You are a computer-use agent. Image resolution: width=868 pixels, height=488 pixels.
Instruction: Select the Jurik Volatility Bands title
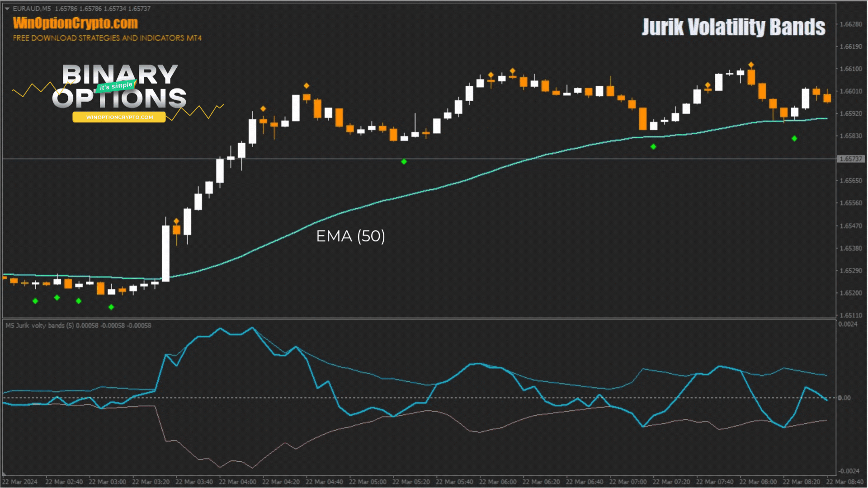pyautogui.click(x=733, y=27)
